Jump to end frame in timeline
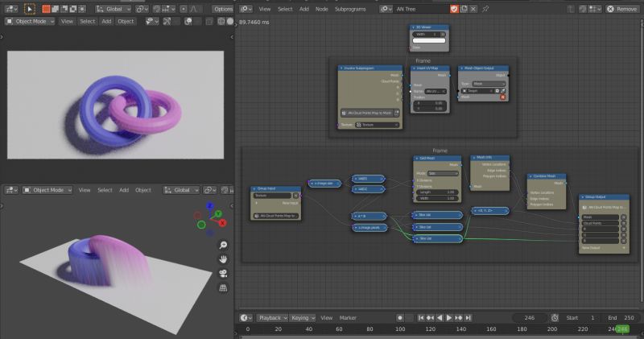Screen dimensions: 644x339 point(469,317)
